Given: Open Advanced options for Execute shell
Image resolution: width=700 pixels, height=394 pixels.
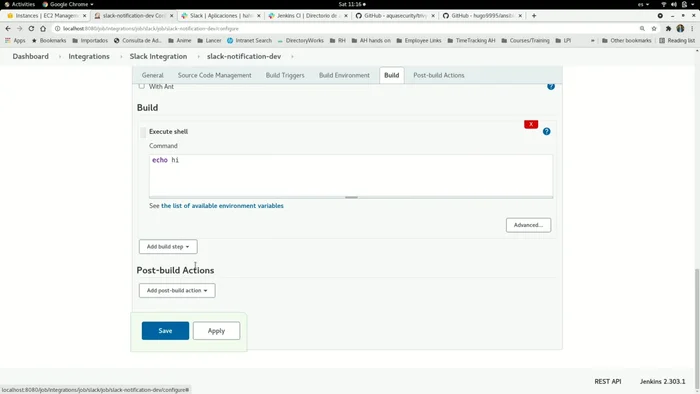Looking at the screenshot, I should tap(528, 225).
